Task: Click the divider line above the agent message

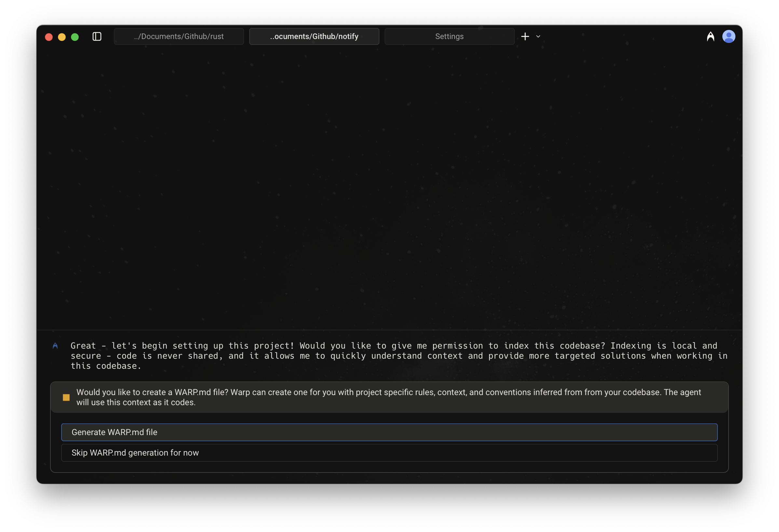Action: (389, 330)
